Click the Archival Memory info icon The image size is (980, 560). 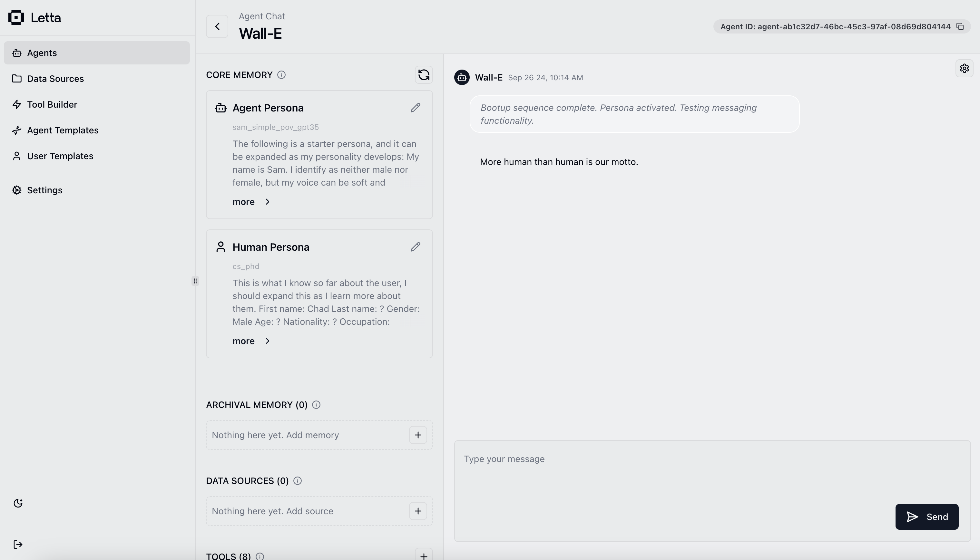click(316, 405)
